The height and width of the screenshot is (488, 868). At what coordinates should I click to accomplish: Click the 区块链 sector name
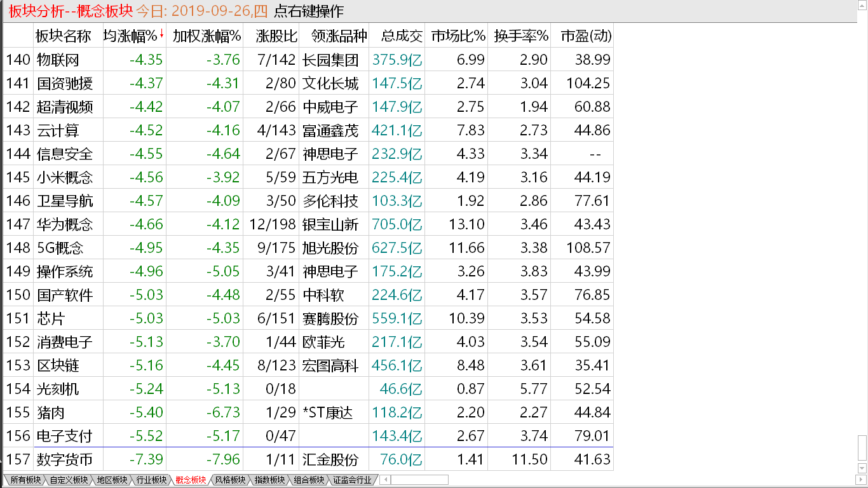[x=58, y=365]
